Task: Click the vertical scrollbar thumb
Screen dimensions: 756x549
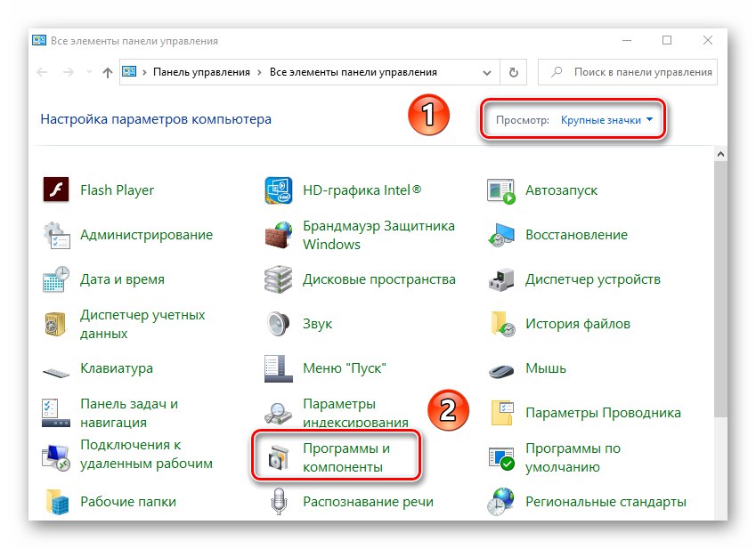Action: pos(720,289)
